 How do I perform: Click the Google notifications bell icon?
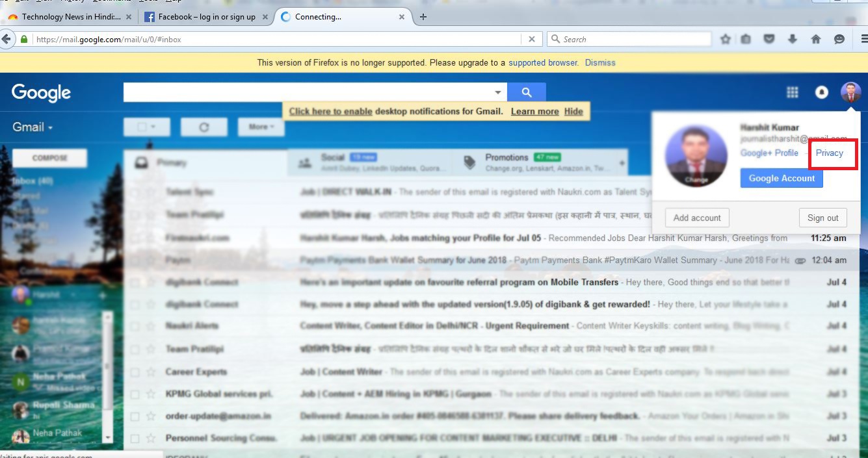[822, 93]
